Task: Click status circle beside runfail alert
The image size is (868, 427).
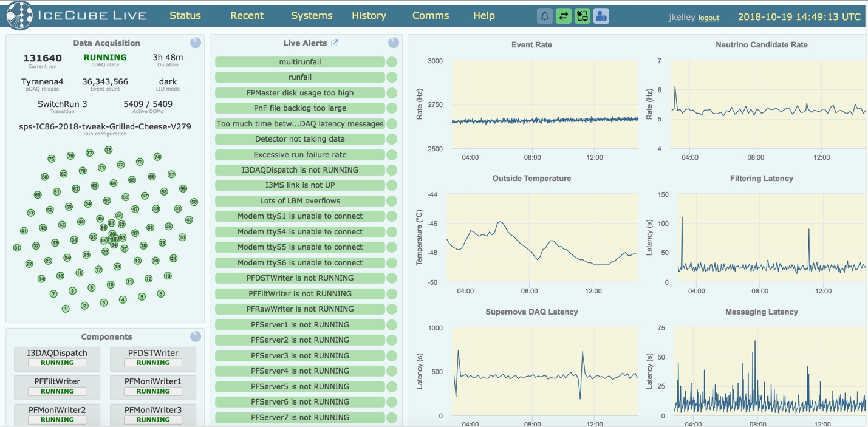Action: tap(392, 77)
